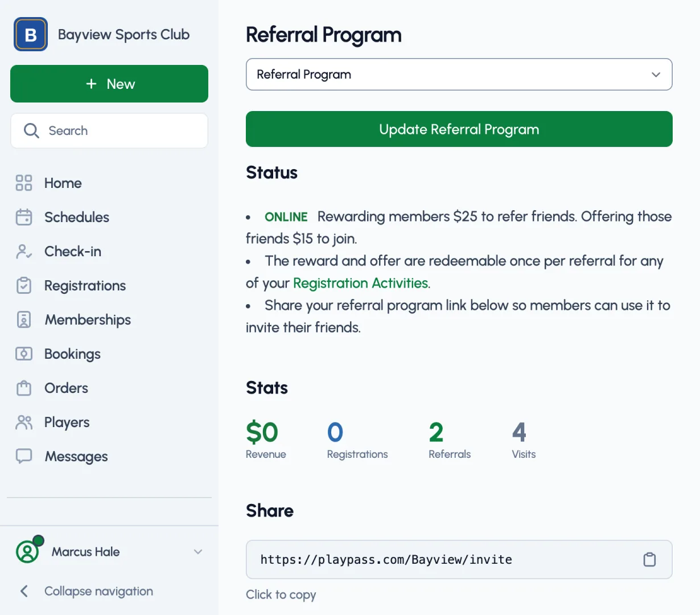The height and width of the screenshot is (615, 700).
Task: Open the Referral Program dropdown
Action: (459, 74)
